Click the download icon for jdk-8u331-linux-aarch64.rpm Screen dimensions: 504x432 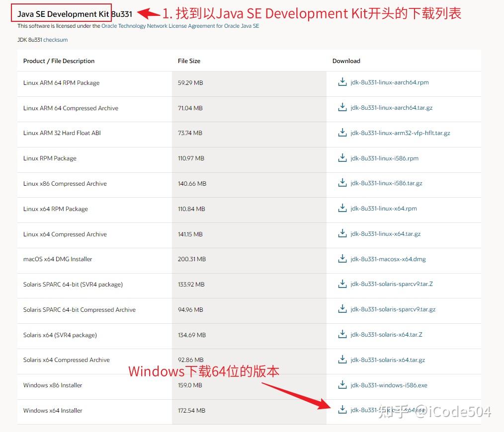[x=342, y=82]
